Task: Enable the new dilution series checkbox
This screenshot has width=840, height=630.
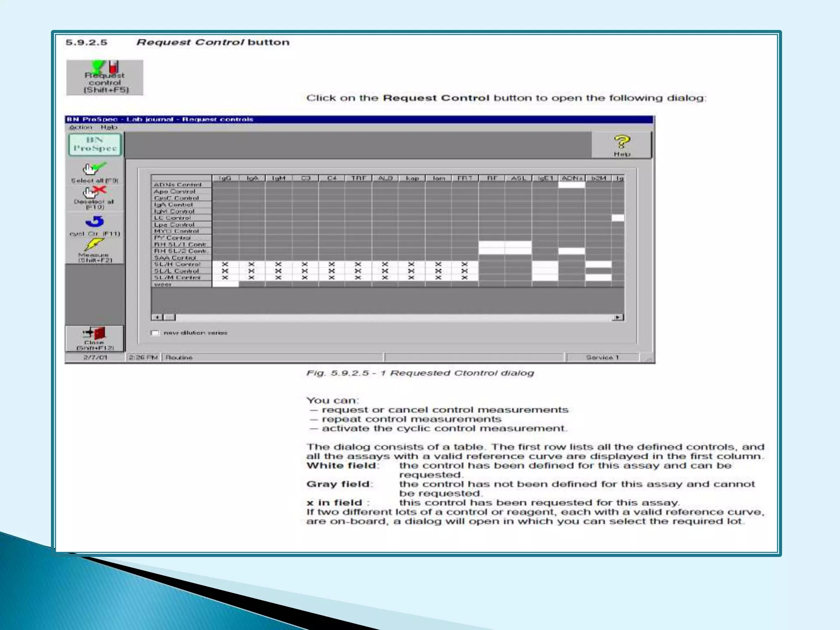Action: coord(155,333)
